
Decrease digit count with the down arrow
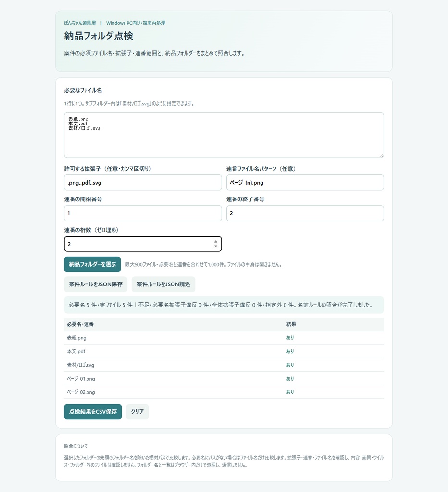(216, 246)
